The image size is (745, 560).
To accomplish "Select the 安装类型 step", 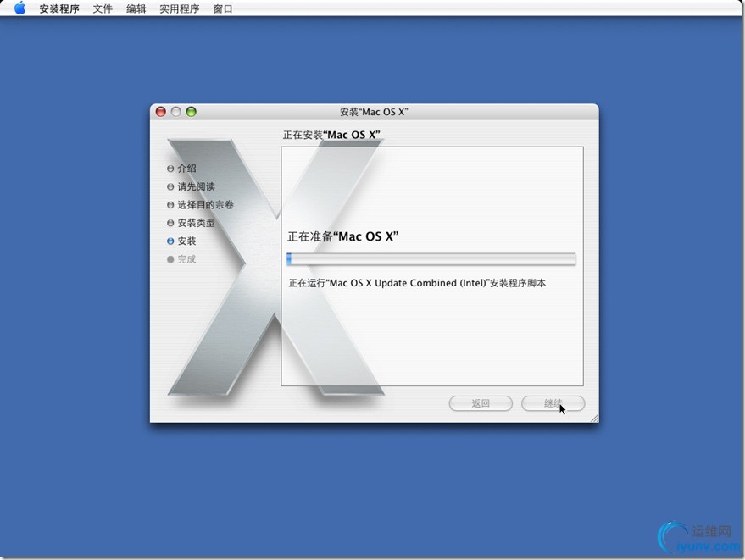I will [x=197, y=223].
